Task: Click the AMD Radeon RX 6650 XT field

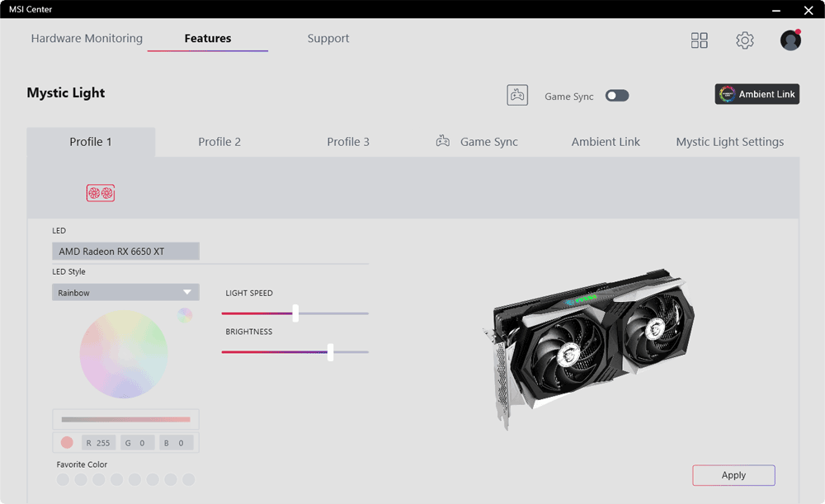Action: pyautogui.click(x=125, y=251)
